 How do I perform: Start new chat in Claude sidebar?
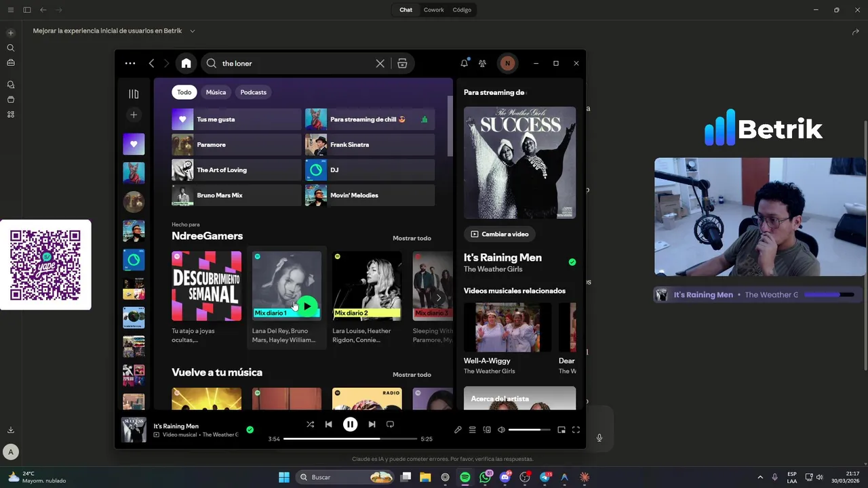(10, 33)
